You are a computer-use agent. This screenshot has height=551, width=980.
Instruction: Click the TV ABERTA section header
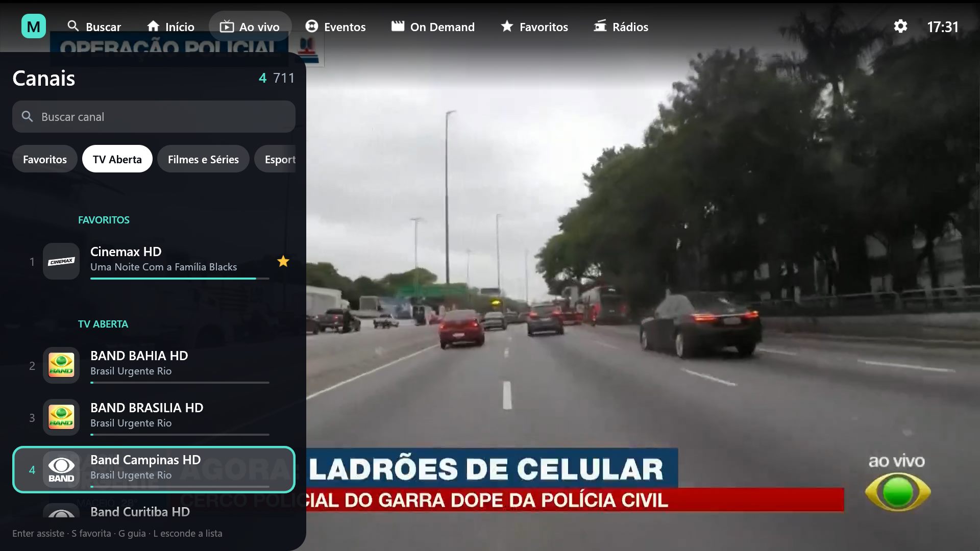click(103, 324)
